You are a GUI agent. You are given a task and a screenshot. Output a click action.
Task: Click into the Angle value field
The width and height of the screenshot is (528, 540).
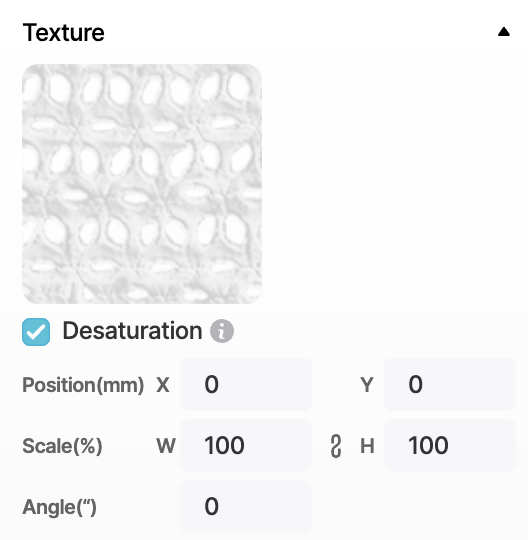tap(246, 507)
